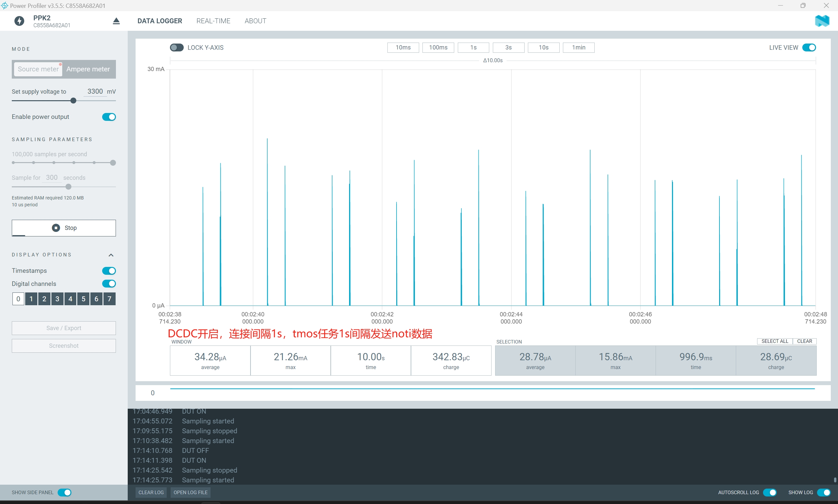
Task: Open the log file
Action: [x=191, y=493]
